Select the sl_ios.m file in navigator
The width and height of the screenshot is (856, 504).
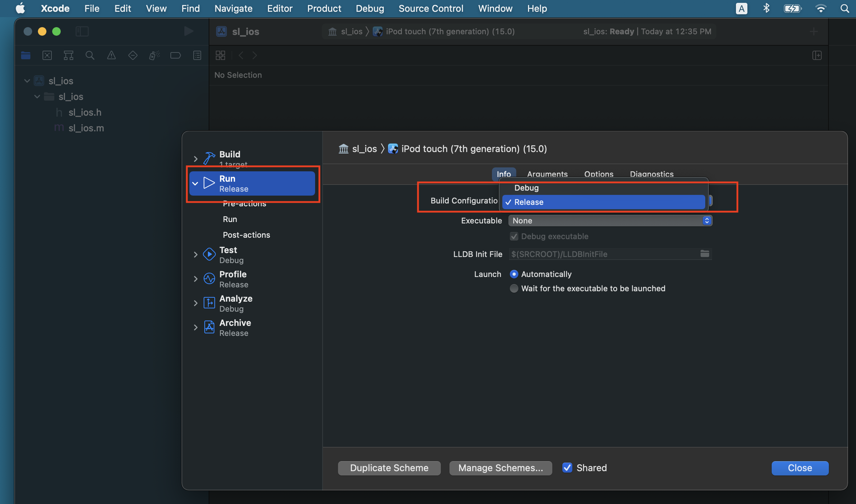(x=86, y=128)
